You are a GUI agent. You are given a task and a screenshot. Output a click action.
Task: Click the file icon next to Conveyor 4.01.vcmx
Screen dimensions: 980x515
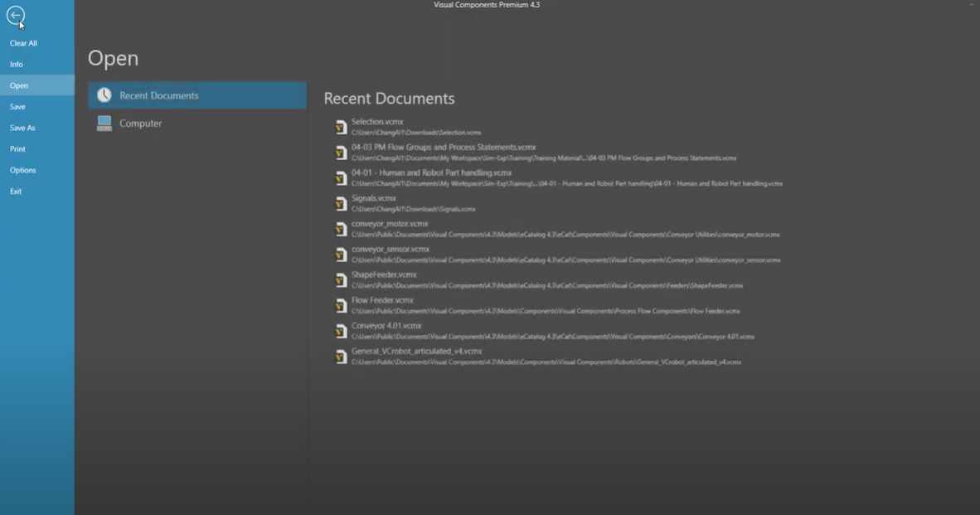click(x=341, y=331)
